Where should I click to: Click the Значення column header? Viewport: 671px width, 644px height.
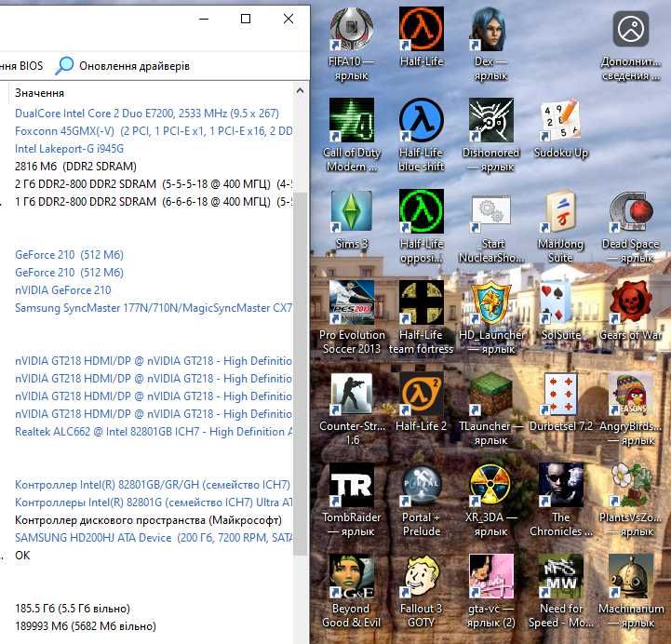39,93
